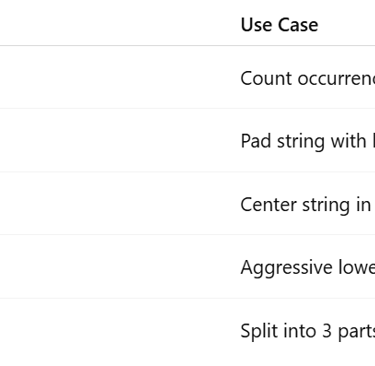Click blank left cell of Center string row
375x366 pixels.
pyautogui.click(x=118, y=203)
